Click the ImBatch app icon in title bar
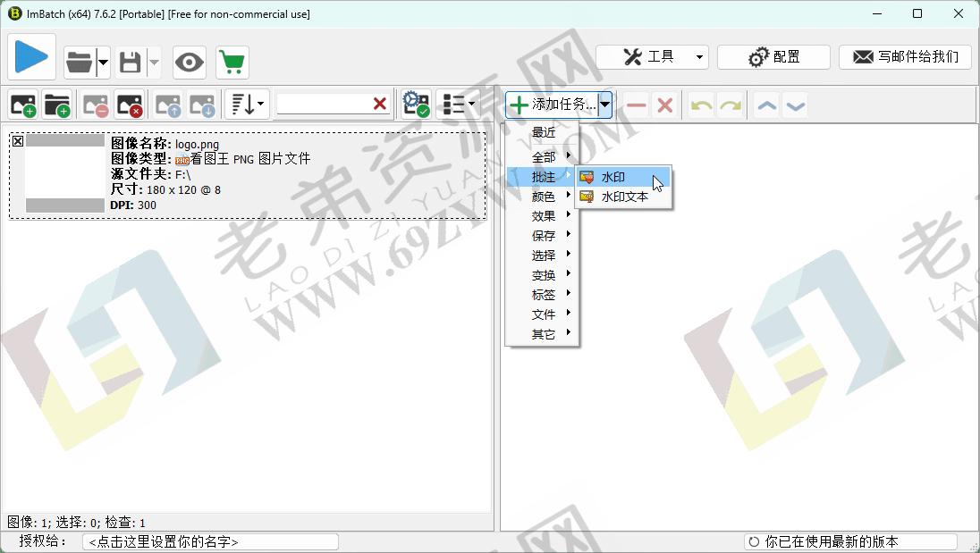Viewport: 980px width, 553px height. (13, 13)
